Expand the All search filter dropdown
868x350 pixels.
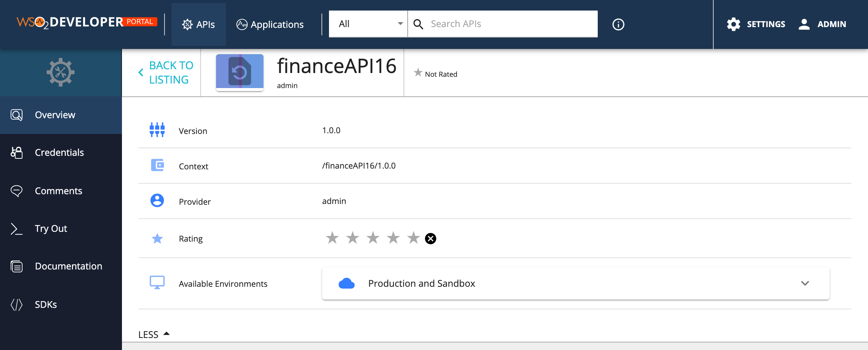point(368,24)
